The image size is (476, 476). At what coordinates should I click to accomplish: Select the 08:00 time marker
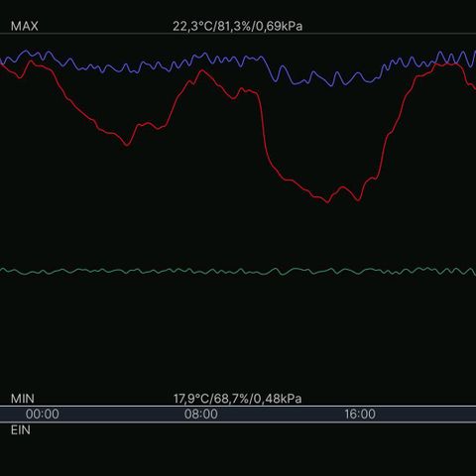point(201,415)
